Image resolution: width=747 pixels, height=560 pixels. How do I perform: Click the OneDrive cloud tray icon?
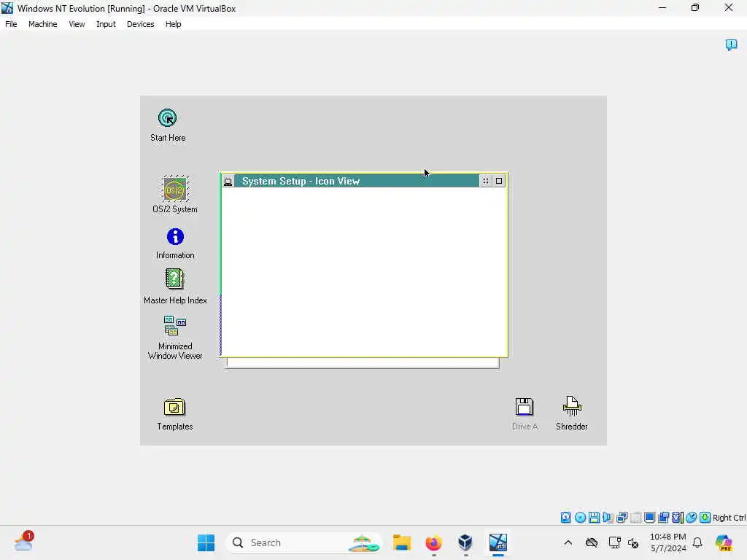(x=592, y=542)
